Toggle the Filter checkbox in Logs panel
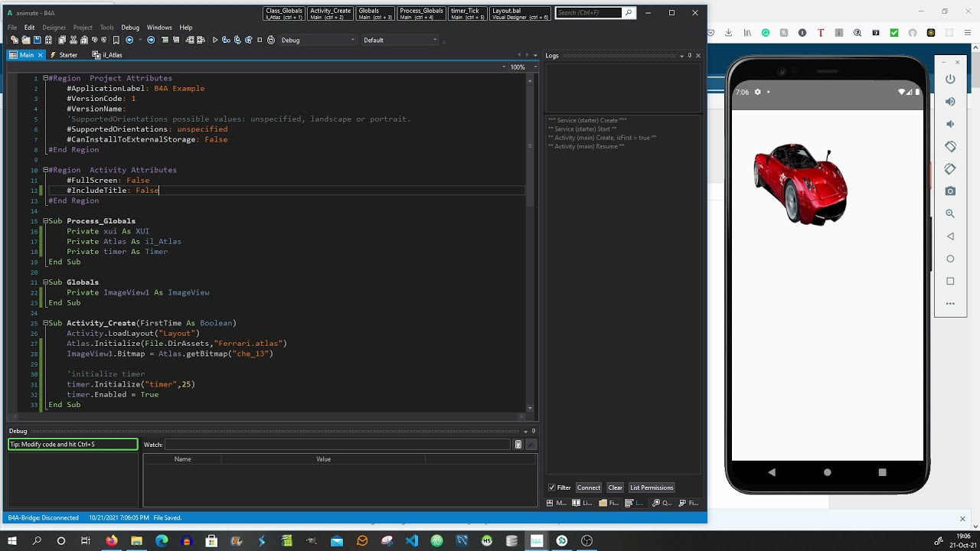The width and height of the screenshot is (980, 551). pyautogui.click(x=551, y=487)
